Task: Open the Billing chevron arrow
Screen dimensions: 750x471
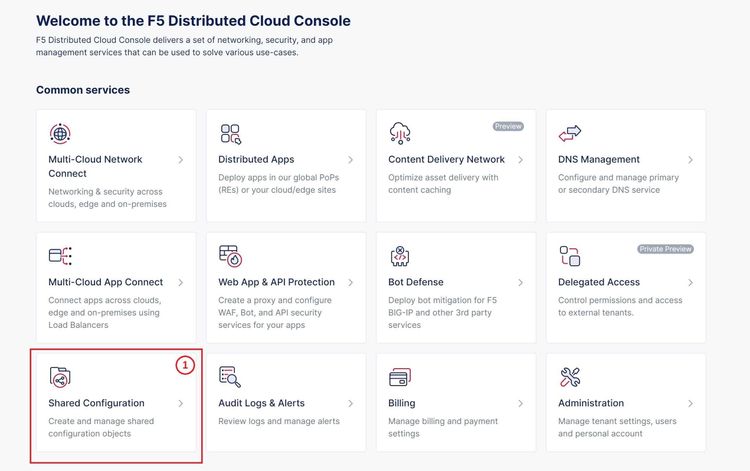Action: click(520, 404)
